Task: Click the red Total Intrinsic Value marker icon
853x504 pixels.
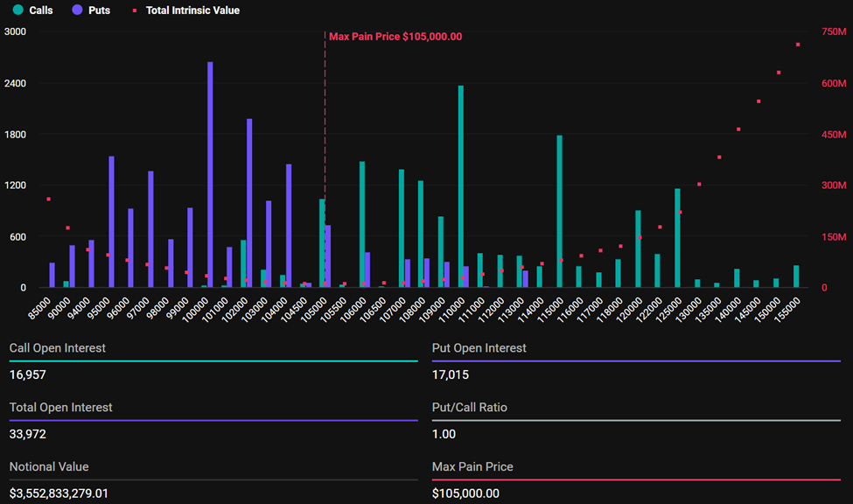Action: click(135, 10)
